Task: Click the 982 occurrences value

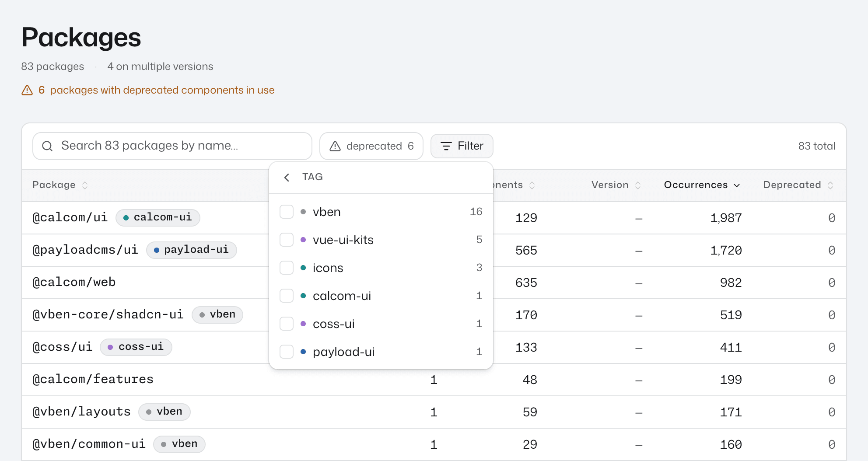Action: tap(731, 283)
